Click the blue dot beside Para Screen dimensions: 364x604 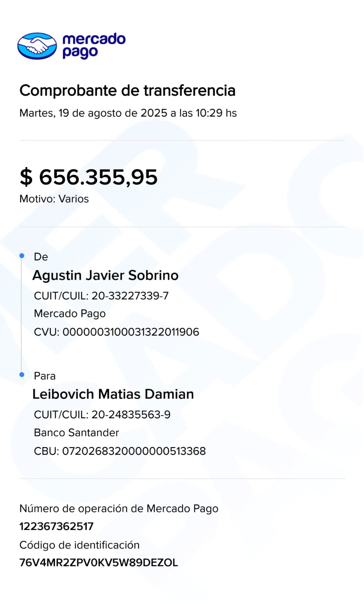click(22, 374)
